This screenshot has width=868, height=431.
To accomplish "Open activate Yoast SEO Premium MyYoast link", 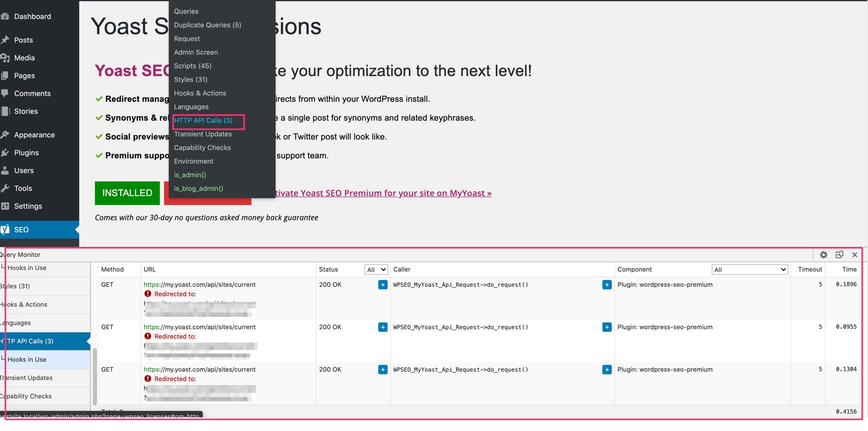I will point(383,193).
